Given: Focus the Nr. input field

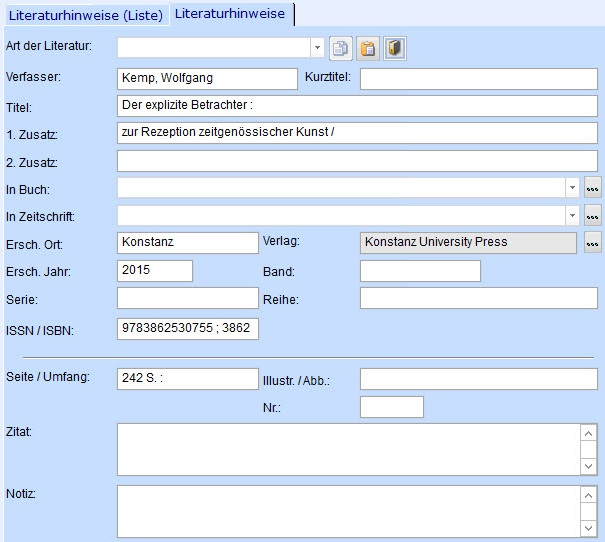Looking at the screenshot, I should coord(392,407).
